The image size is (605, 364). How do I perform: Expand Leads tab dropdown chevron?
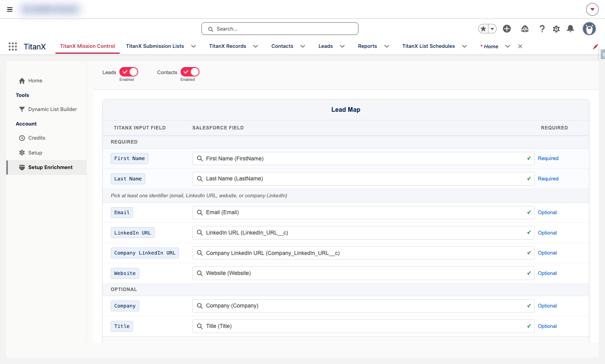point(342,46)
